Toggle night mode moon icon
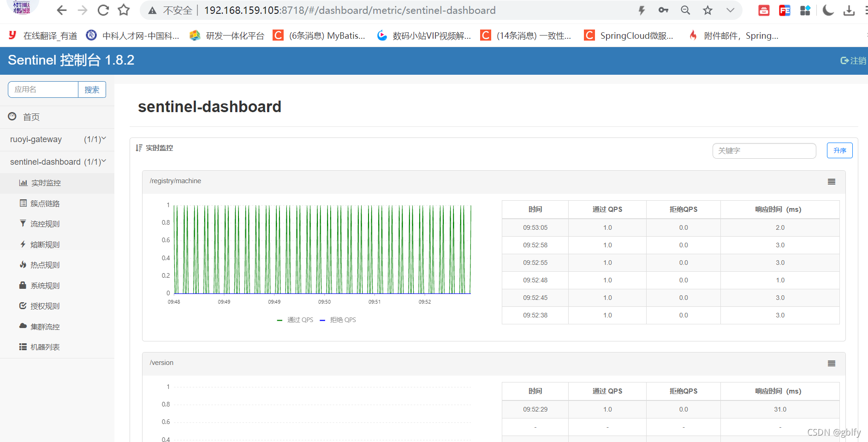The width and height of the screenshot is (868, 442). pyautogui.click(x=828, y=10)
